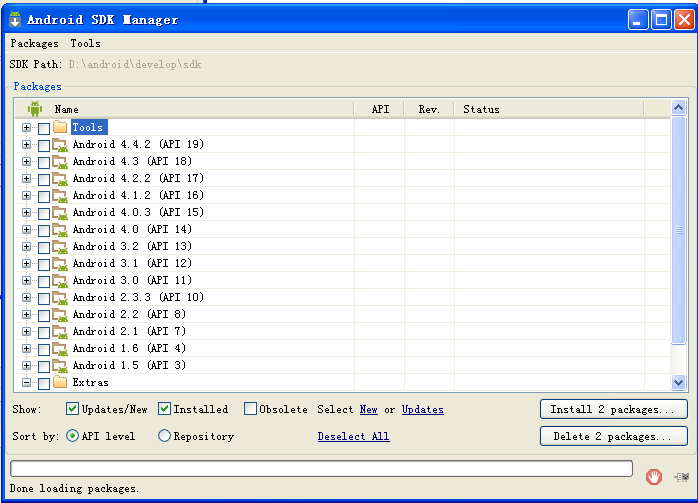Click the Updates link

(422, 409)
